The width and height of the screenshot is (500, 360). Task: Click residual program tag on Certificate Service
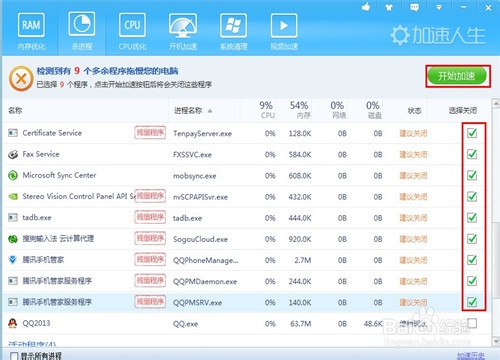150,133
